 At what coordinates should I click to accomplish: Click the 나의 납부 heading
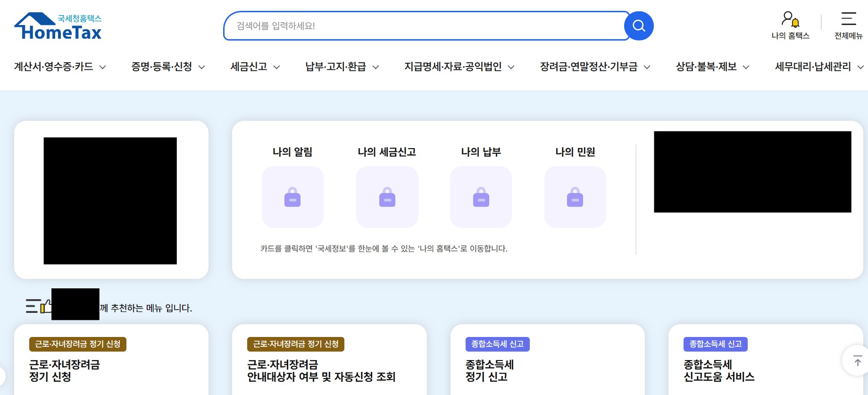click(481, 152)
